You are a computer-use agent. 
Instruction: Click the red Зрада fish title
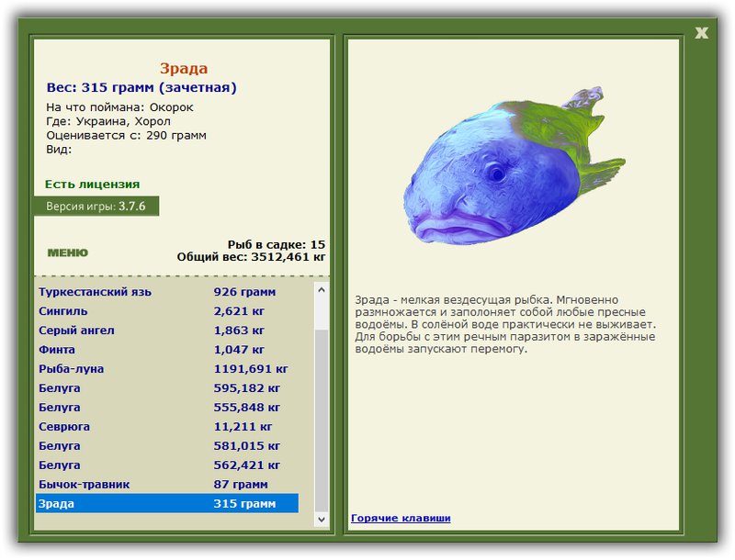184,68
